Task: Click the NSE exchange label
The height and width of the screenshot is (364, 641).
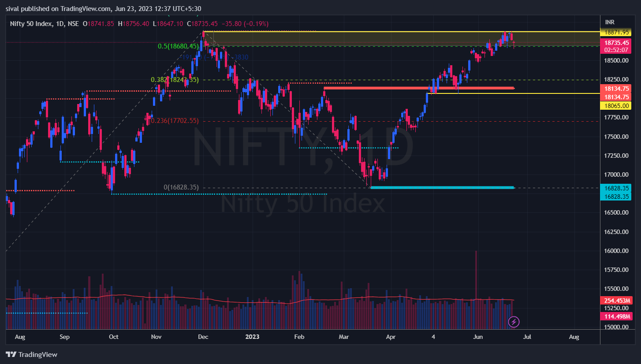Action: point(73,23)
